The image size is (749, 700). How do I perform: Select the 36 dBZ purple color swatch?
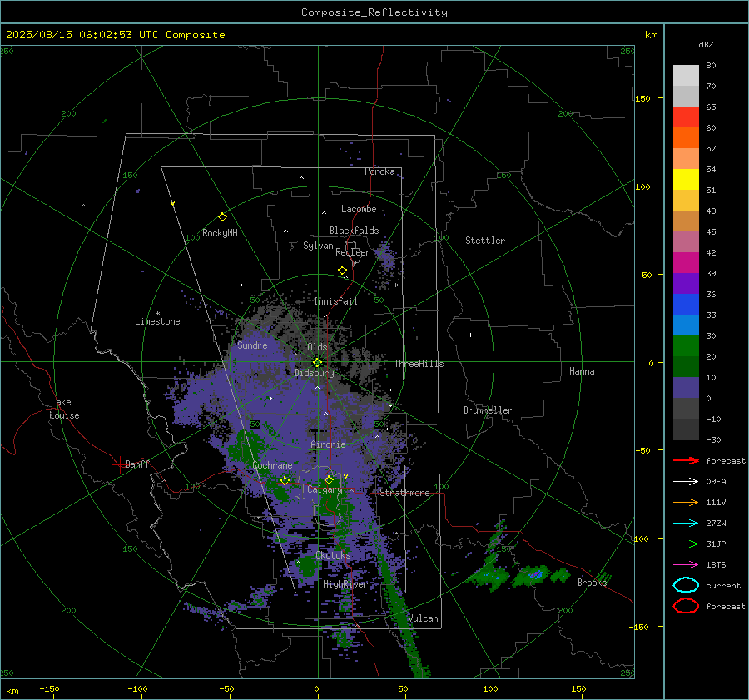[x=686, y=284]
